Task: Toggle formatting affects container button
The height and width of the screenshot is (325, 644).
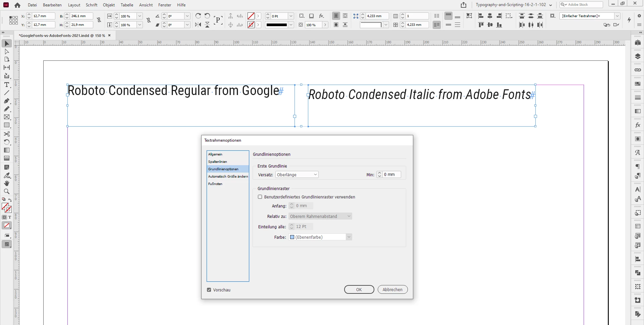Action: (x=4, y=217)
